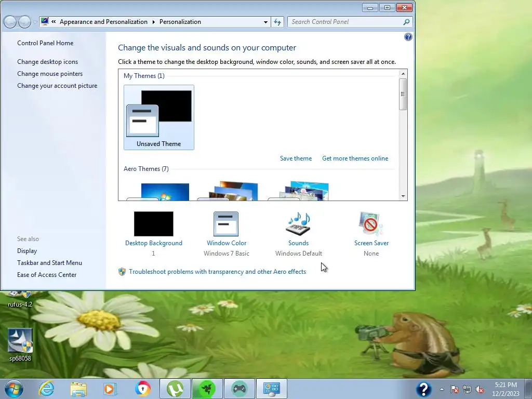Viewport: 532px width, 399px height.
Task: Click the Screen Saver label link
Action: pyautogui.click(x=371, y=243)
